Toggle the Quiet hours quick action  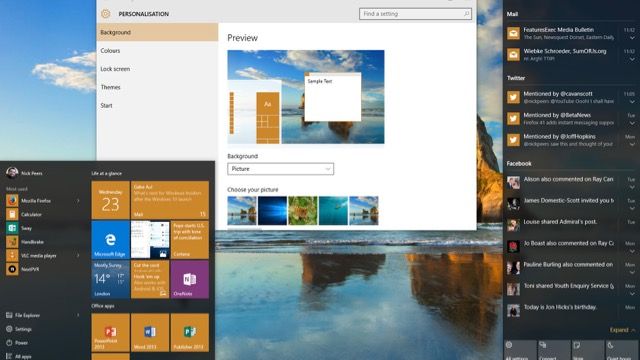coord(622,350)
